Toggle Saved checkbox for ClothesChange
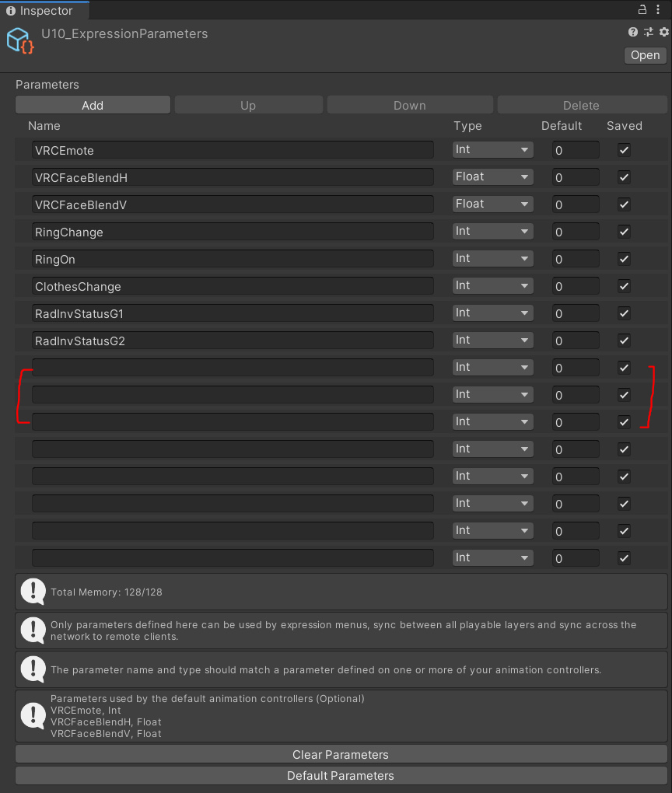 point(624,286)
